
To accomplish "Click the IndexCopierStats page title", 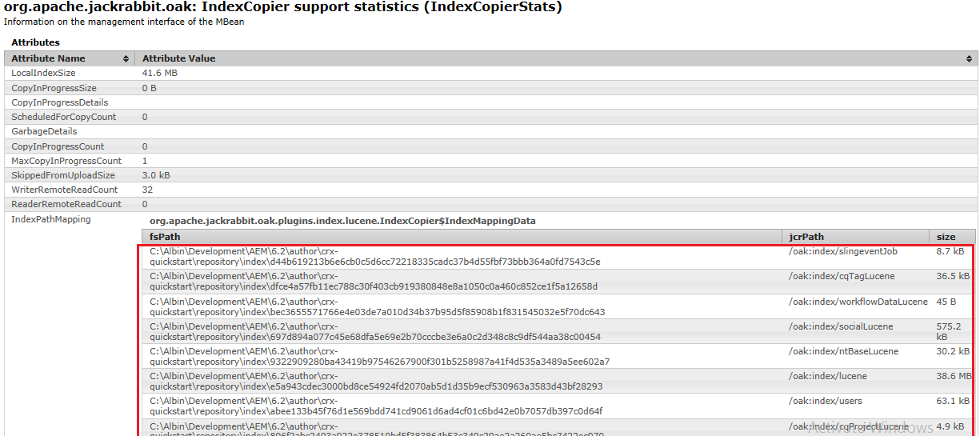I will tap(283, 7).
